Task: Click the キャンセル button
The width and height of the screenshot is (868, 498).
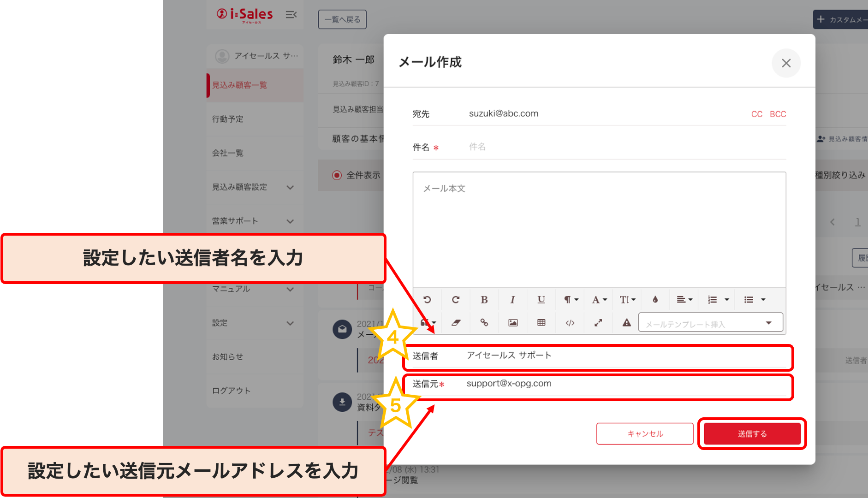Action: point(645,433)
